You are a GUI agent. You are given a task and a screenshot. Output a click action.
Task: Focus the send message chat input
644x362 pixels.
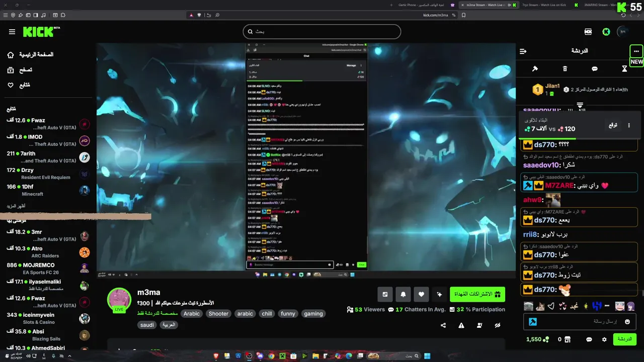click(580, 321)
